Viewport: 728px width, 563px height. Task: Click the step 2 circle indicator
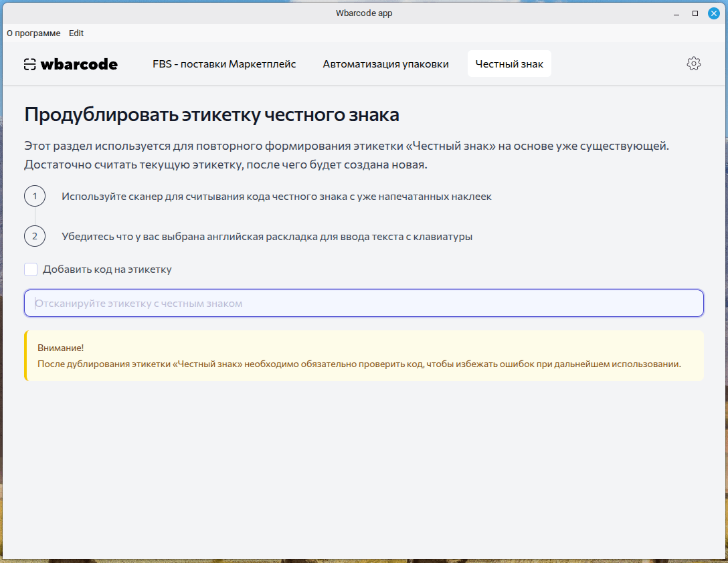click(35, 235)
